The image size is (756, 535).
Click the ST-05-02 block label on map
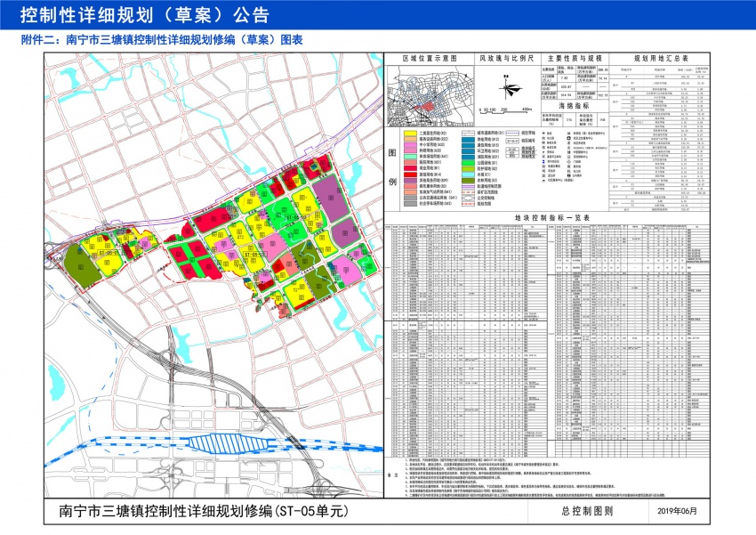click(x=254, y=255)
